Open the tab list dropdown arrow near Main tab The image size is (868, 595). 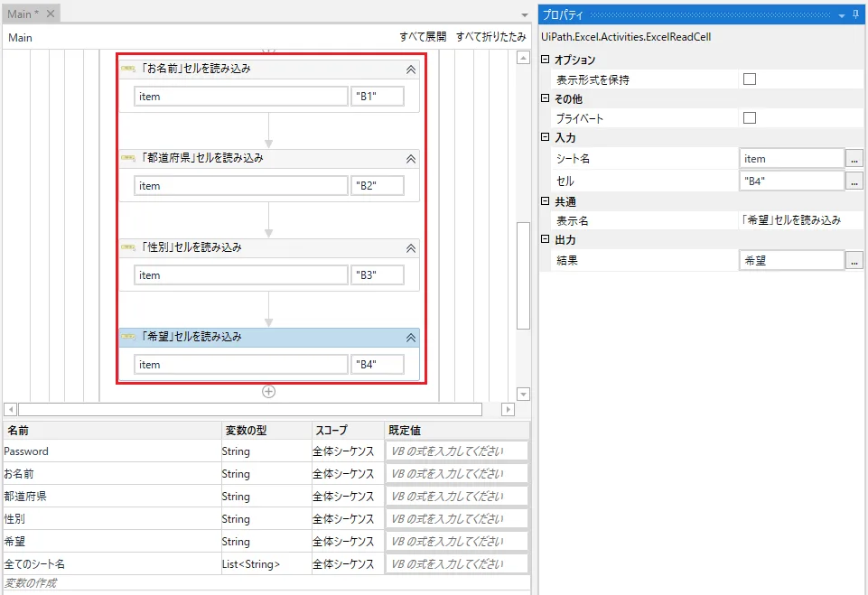click(525, 14)
